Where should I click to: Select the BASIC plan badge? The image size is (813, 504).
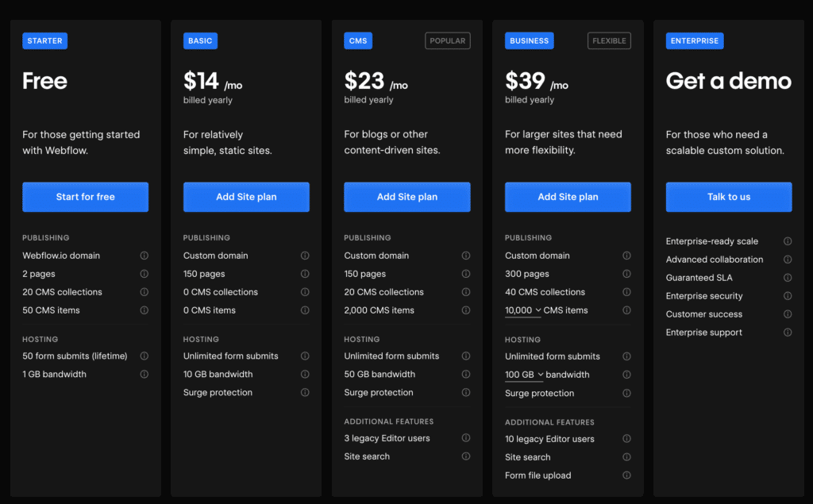pyautogui.click(x=200, y=40)
